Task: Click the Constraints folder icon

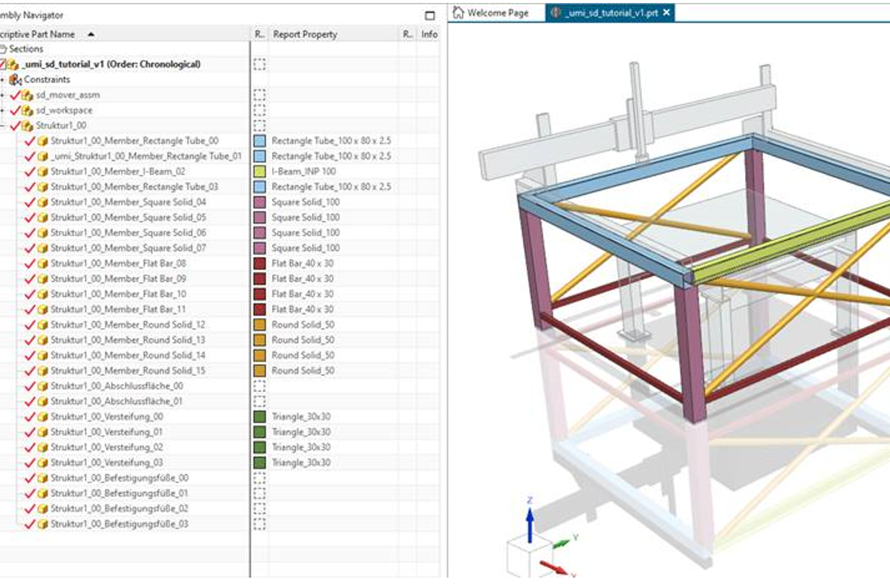Action: 15,79
